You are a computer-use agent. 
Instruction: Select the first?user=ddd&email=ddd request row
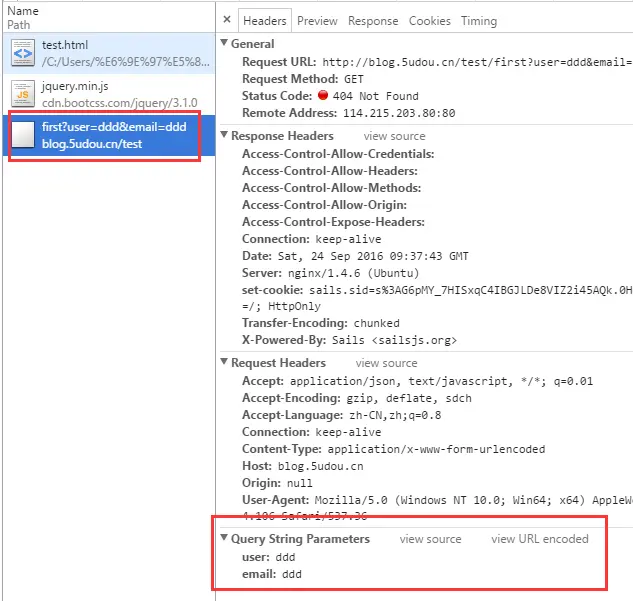coord(109,135)
